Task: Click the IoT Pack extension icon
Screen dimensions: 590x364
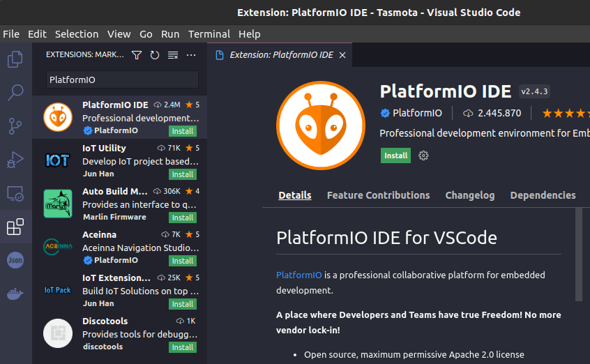Action: (x=58, y=290)
